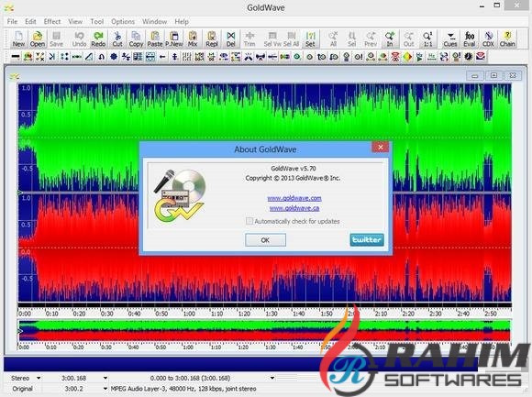
Task: Click the twitter button
Action: pos(367,240)
